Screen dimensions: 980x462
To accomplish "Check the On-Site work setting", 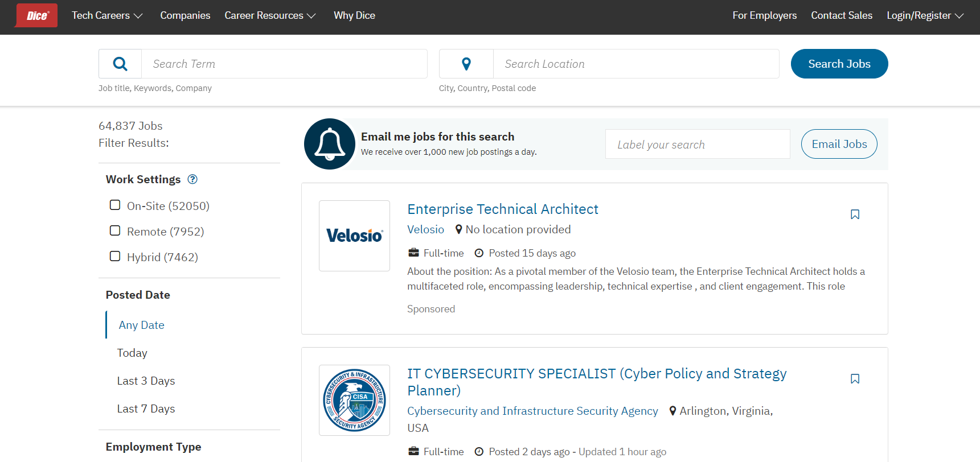I will click(115, 205).
